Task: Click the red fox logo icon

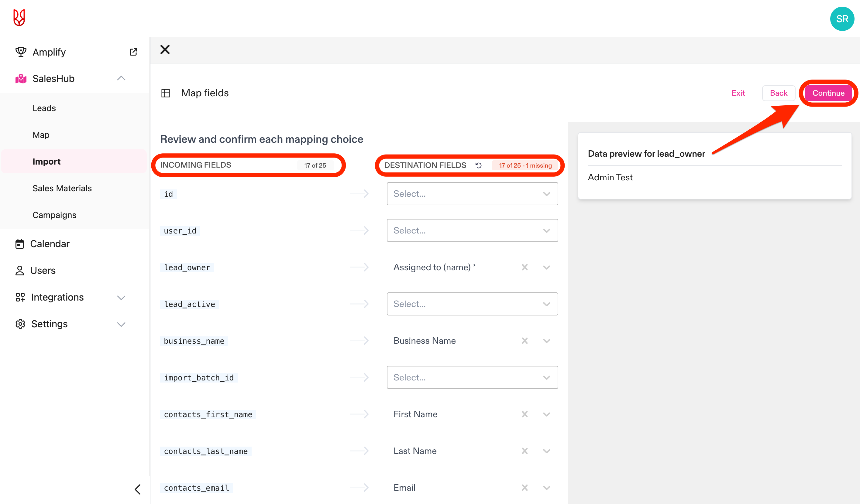Action: point(19,18)
